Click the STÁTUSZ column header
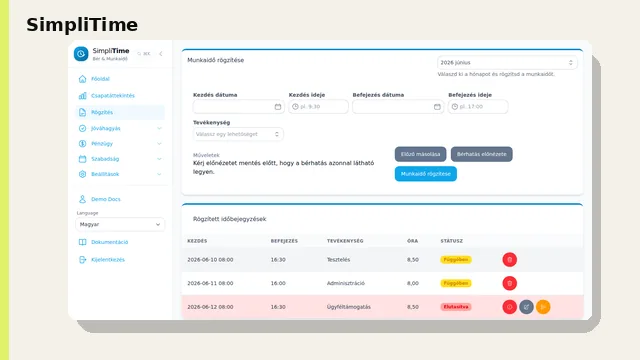The image size is (640, 360). coord(451,241)
